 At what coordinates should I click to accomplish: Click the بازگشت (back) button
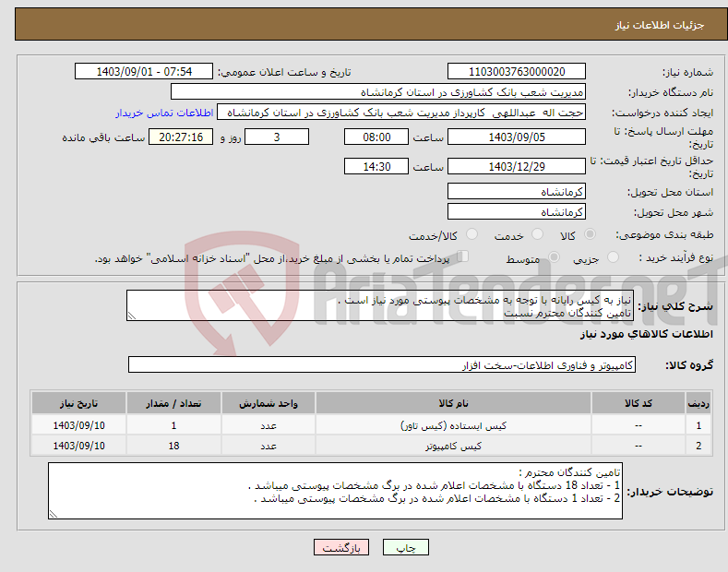coord(341,548)
